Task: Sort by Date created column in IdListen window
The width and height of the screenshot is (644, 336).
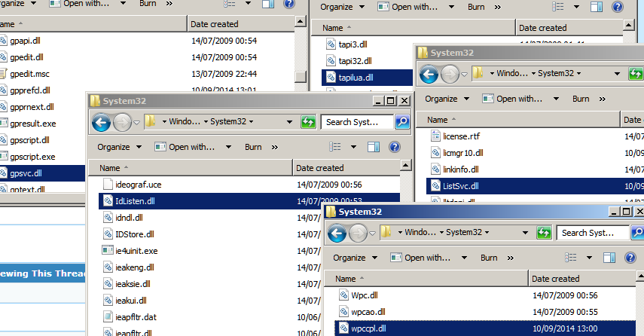Action: tap(346, 168)
